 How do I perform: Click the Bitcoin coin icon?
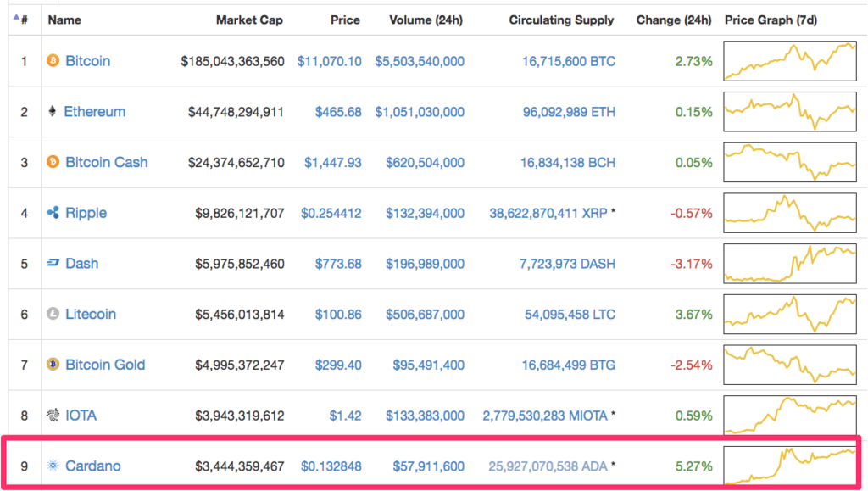point(53,60)
